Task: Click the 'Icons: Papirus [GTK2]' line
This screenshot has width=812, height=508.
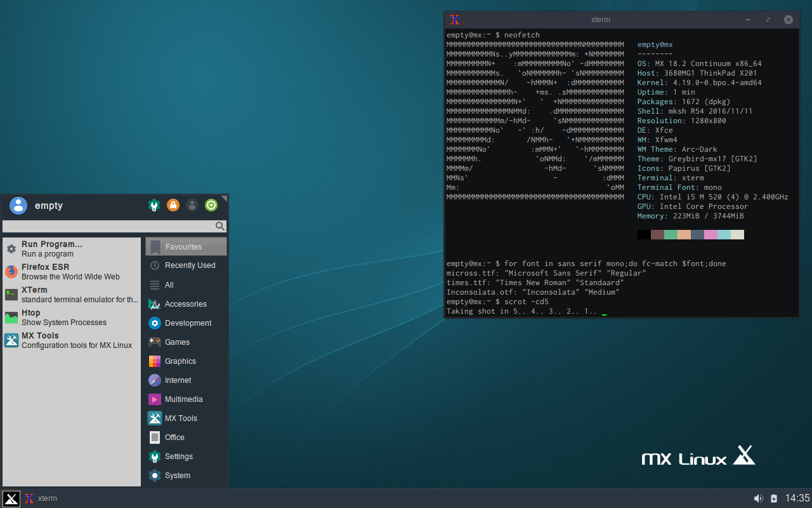Action: click(x=684, y=168)
